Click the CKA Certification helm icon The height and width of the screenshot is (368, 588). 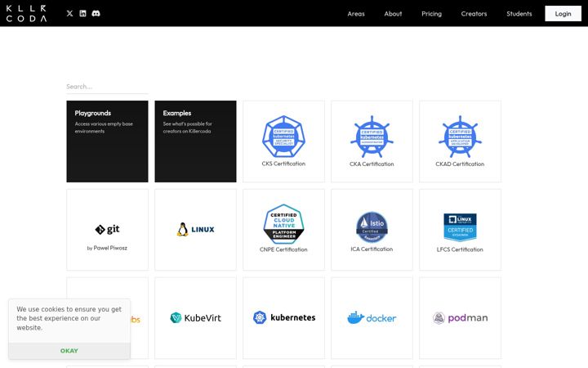372,137
